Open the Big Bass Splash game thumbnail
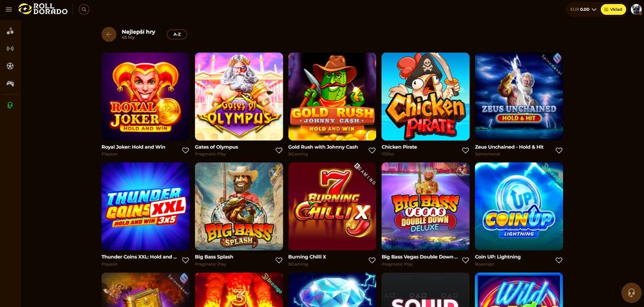The width and height of the screenshot is (644, 307). 239,207
